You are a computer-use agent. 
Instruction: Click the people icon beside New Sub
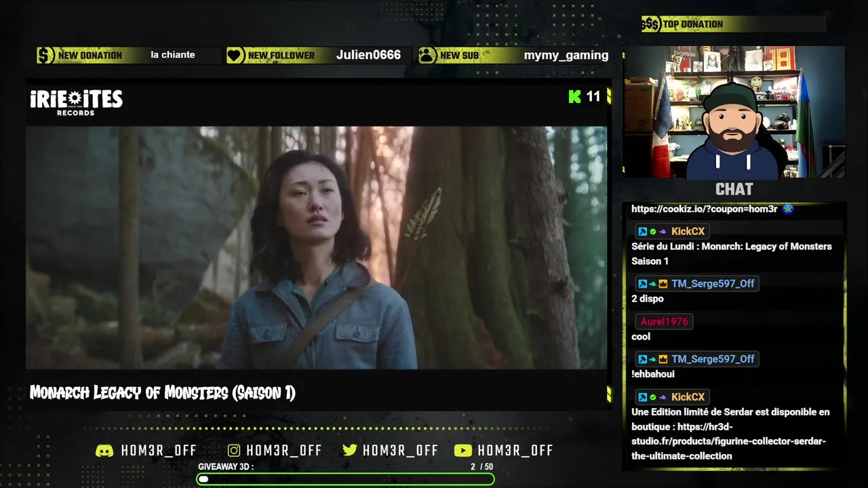click(427, 56)
